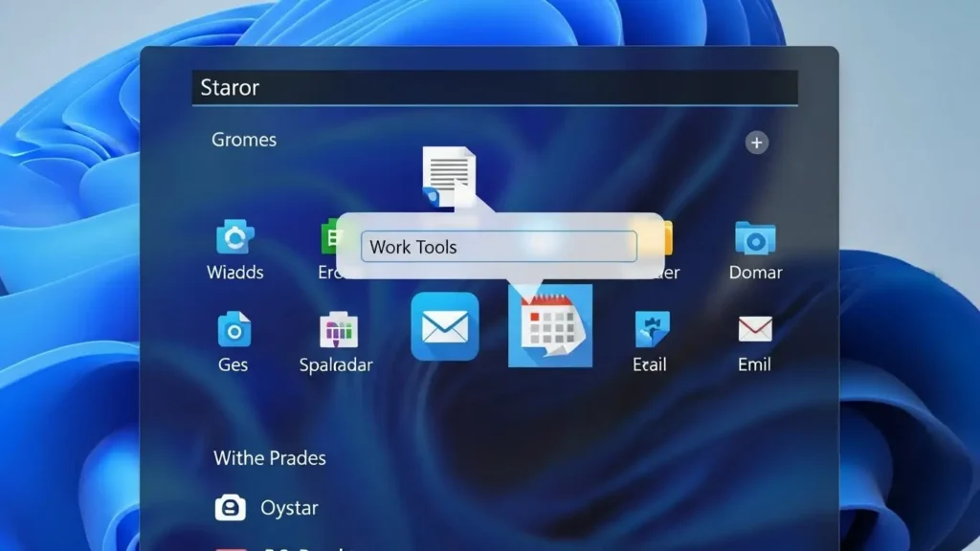Image resolution: width=980 pixels, height=551 pixels.
Task: Open the Domar folder icon
Action: [755, 238]
